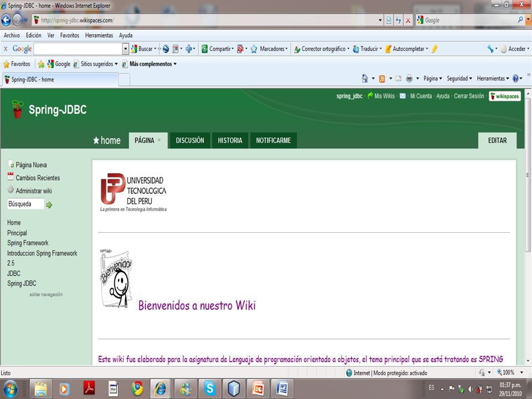Open Marcadores star on Google toolbar
This screenshot has height=399, width=532.
[269, 49]
